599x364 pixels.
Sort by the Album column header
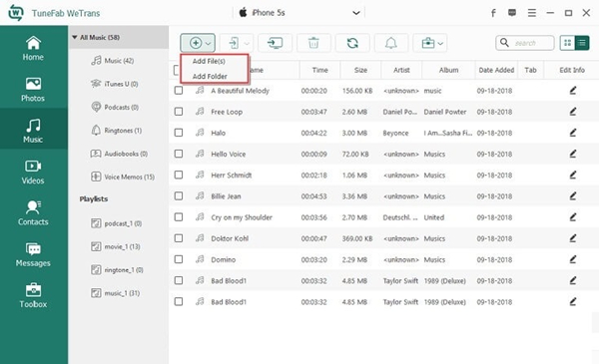click(448, 70)
